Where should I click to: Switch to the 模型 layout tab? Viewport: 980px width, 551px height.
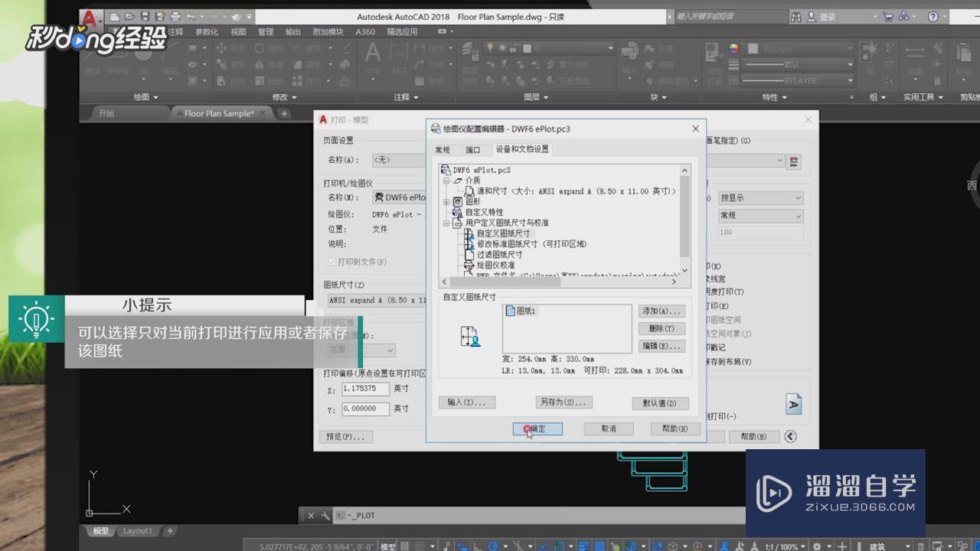click(x=100, y=531)
